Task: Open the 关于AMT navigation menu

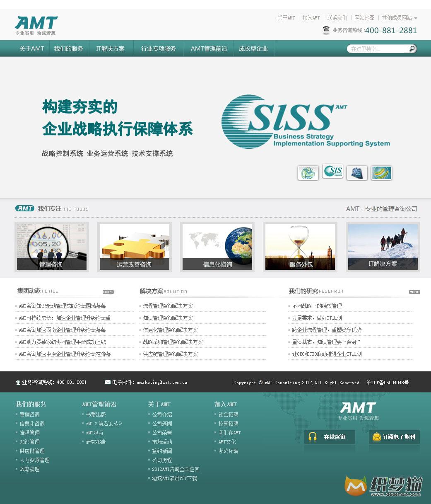Action: pyautogui.click(x=32, y=48)
